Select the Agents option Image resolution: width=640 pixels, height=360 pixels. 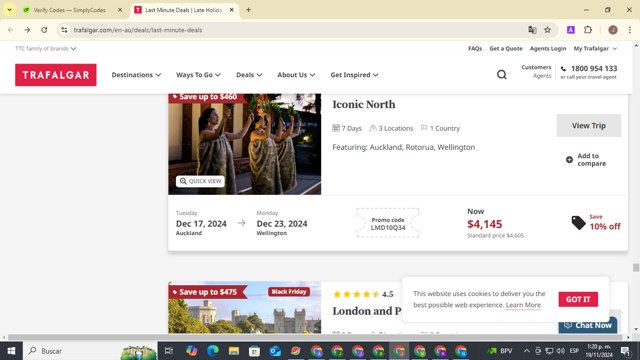click(542, 76)
